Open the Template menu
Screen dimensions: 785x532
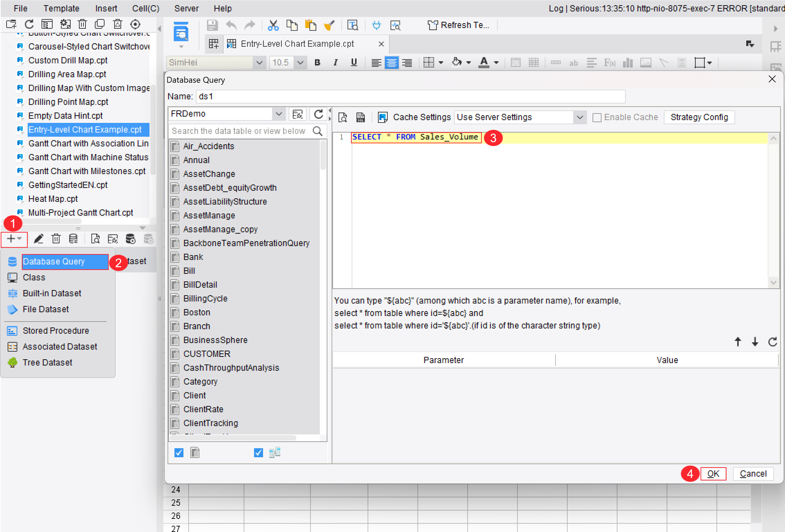click(x=61, y=8)
